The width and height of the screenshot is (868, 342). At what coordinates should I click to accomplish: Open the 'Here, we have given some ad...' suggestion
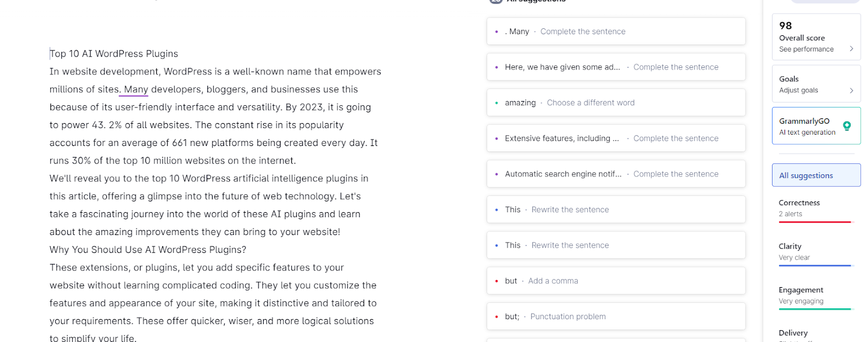pyautogui.click(x=616, y=67)
